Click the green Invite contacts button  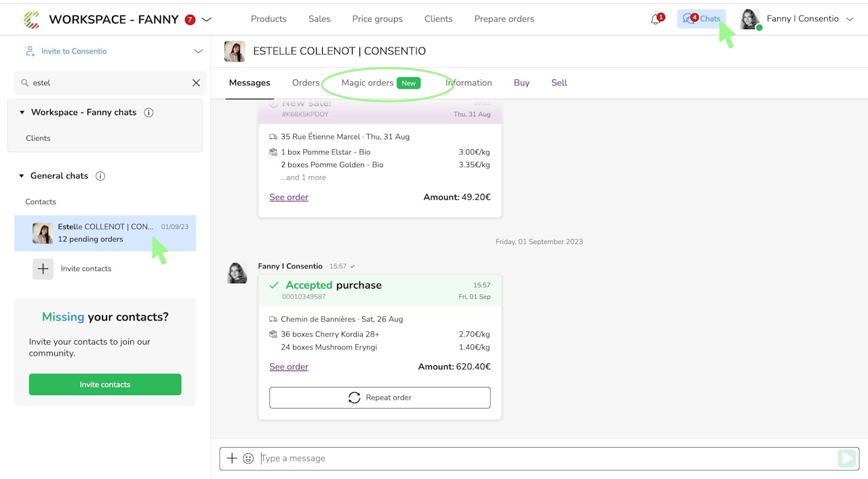(x=105, y=384)
